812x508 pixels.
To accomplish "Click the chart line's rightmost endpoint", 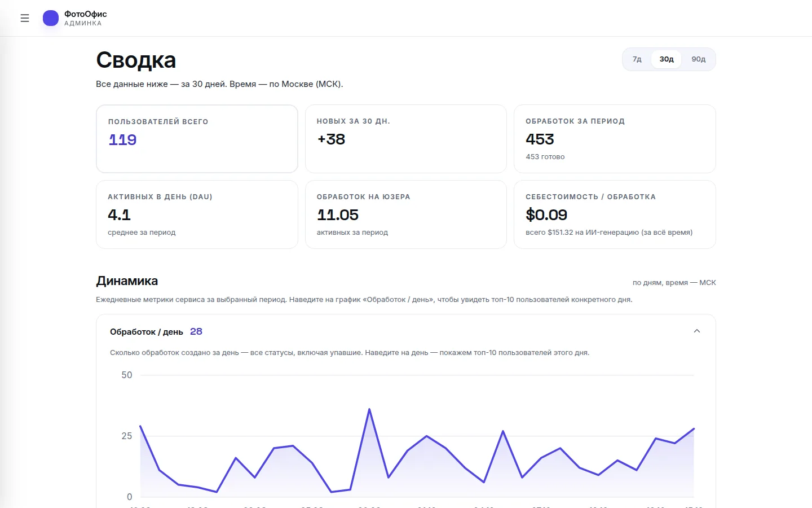I will click(694, 429).
